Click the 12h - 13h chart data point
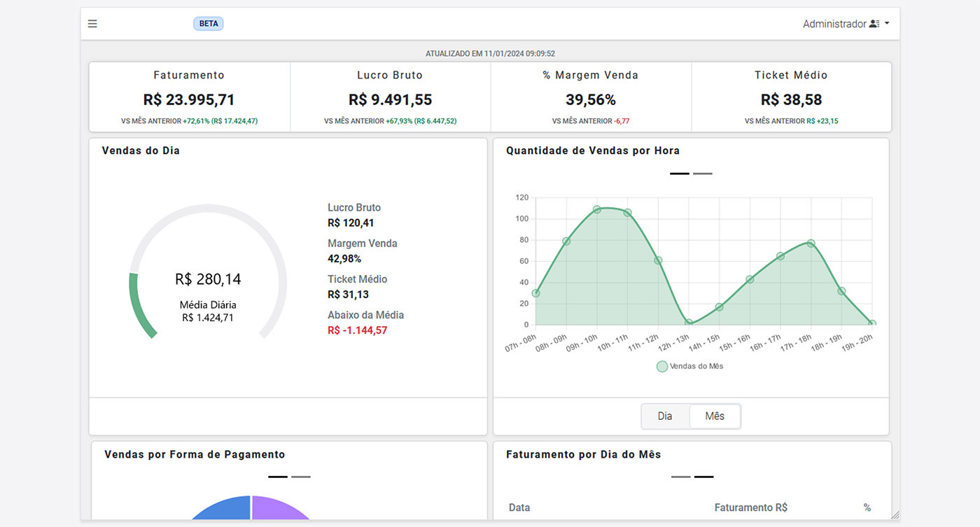980x527 pixels. 689,323
